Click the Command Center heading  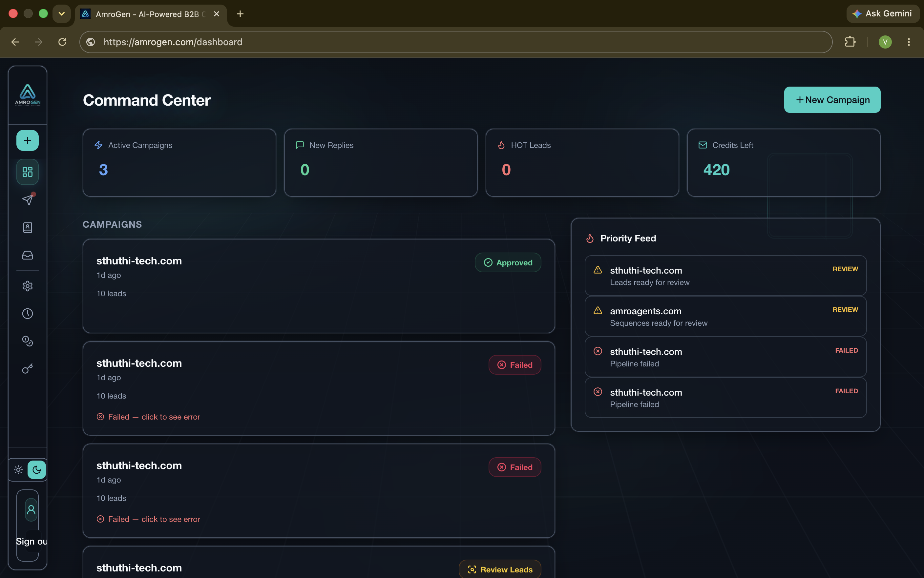pos(147,100)
